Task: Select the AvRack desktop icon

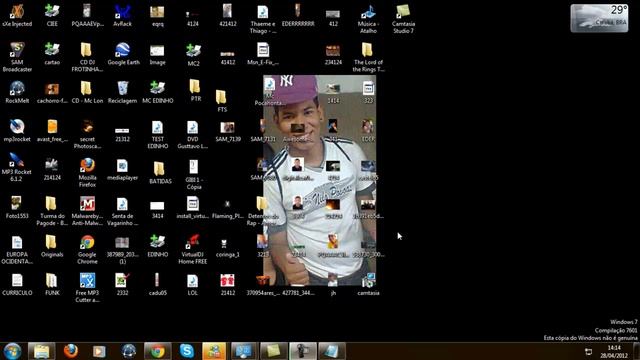Action: pyautogui.click(x=122, y=16)
